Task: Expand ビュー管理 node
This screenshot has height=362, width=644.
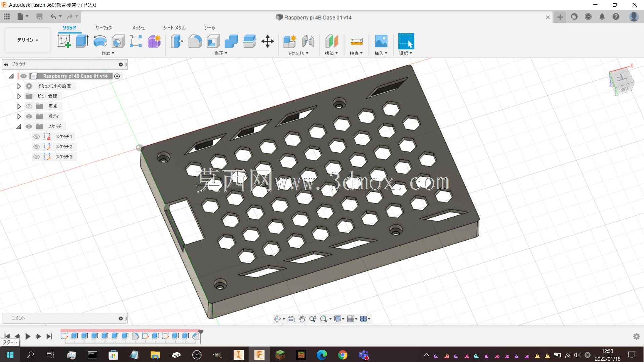Action: pos(18,96)
